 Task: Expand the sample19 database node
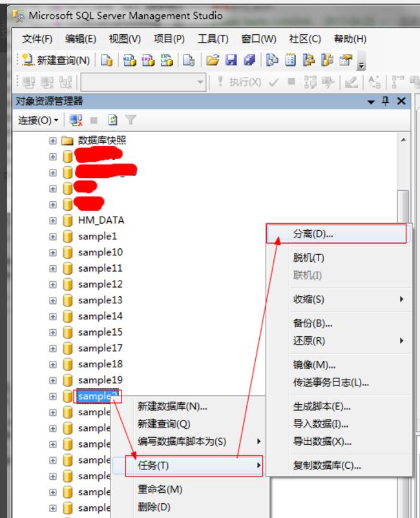click(x=53, y=380)
